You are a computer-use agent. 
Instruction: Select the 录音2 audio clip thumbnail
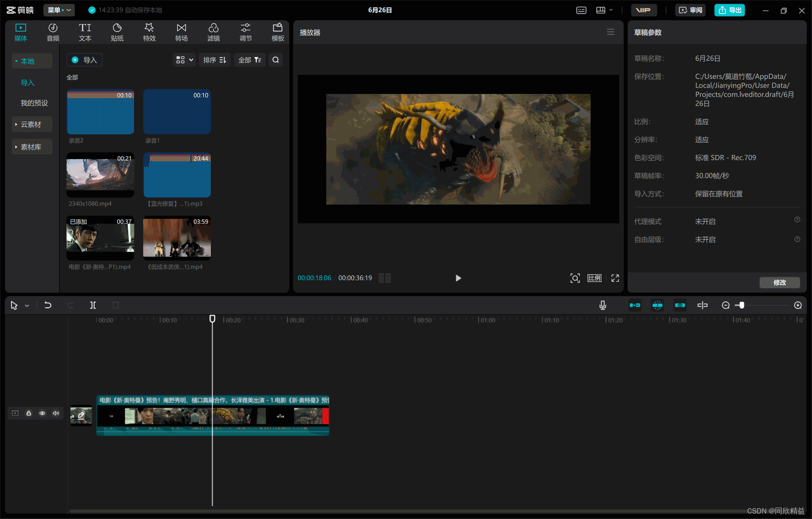pyautogui.click(x=100, y=112)
